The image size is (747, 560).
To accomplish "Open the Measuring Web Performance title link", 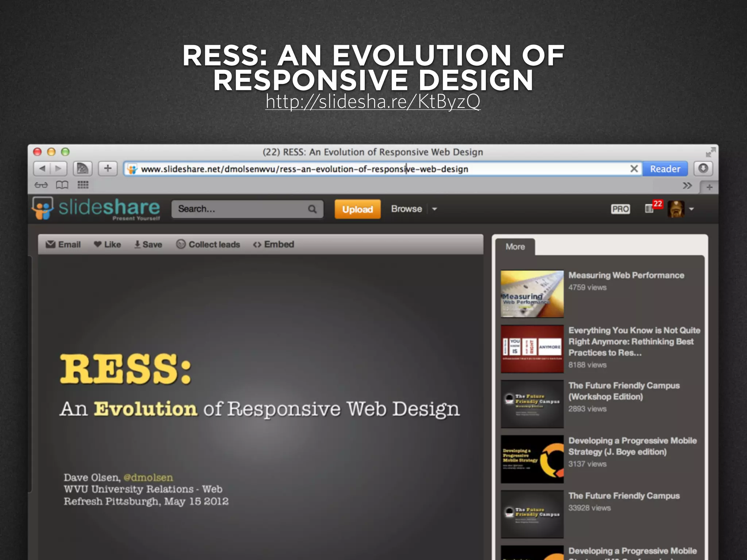I will click(626, 275).
